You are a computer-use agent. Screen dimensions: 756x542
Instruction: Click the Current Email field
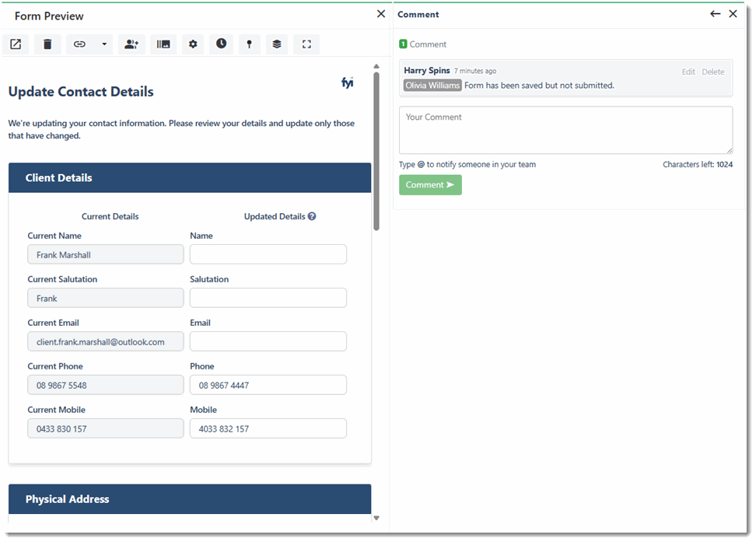[x=106, y=341]
